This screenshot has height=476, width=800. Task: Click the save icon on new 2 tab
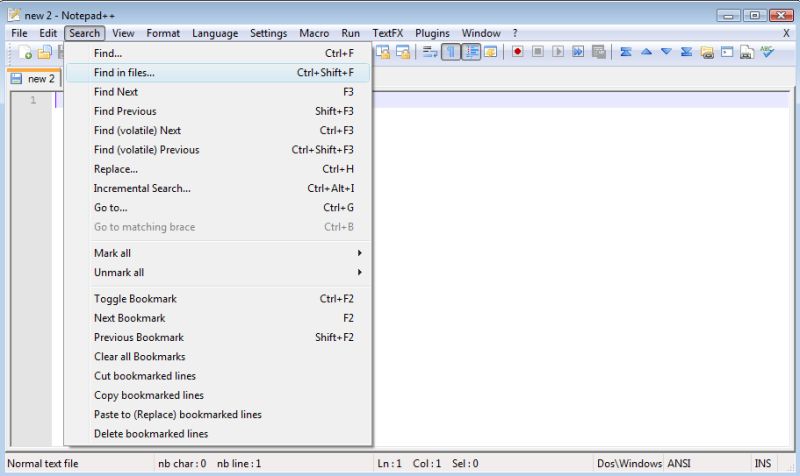click(16, 79)
